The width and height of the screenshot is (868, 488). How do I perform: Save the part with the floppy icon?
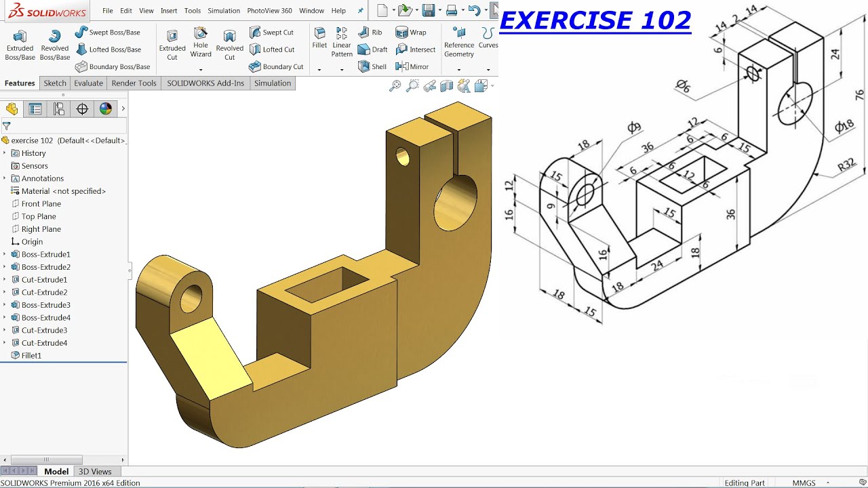tap(428, 10)
